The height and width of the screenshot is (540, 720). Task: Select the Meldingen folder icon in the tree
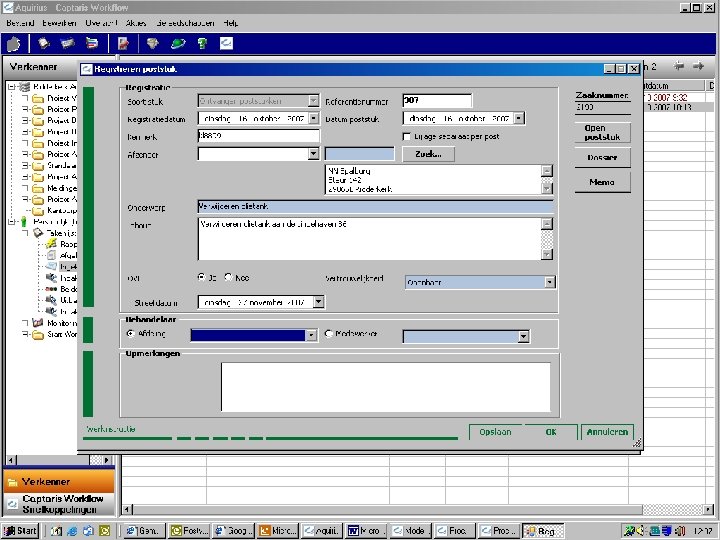pos(38,188)
